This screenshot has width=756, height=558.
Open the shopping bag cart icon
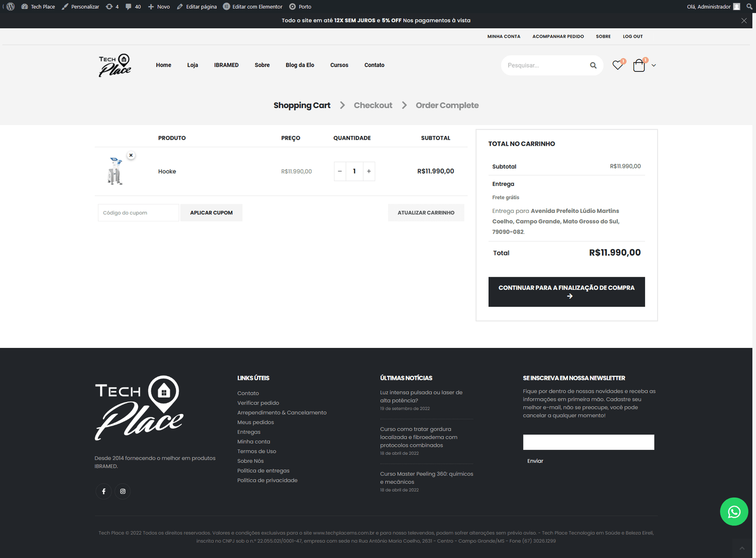pyautogui.click(x=639, y=66)
